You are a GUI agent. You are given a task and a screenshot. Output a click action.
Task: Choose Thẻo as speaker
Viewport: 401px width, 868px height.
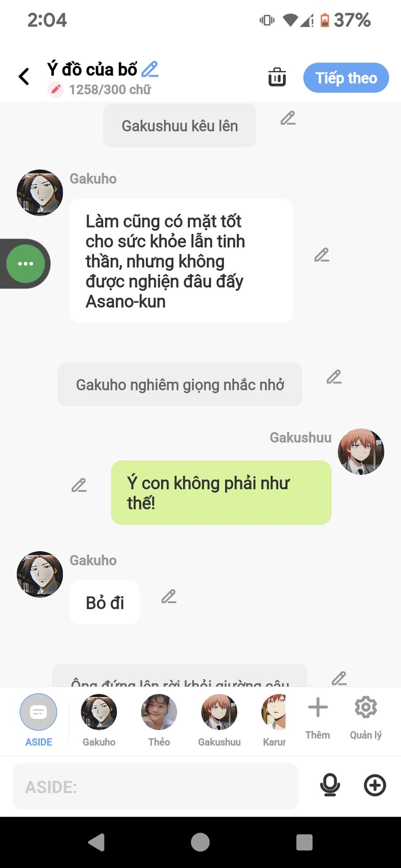[159, 720]
